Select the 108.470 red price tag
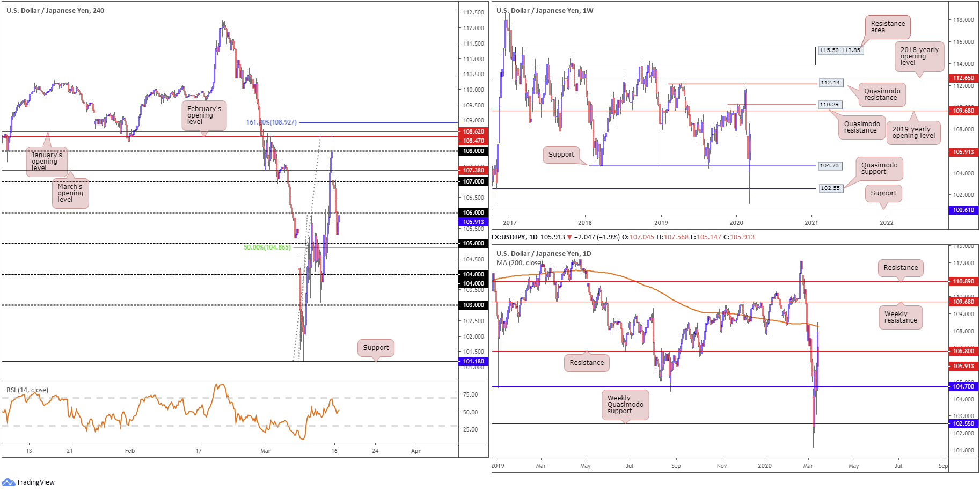 (x=473, y=141)
